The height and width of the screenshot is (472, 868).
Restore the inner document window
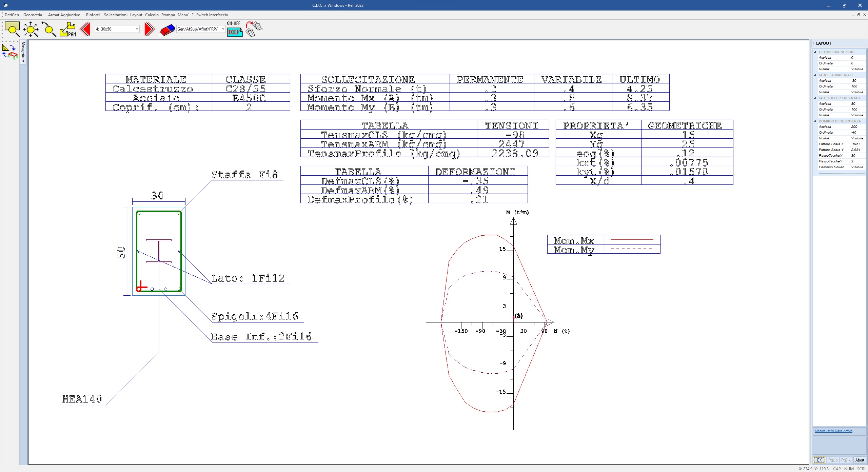coord(859,15)
